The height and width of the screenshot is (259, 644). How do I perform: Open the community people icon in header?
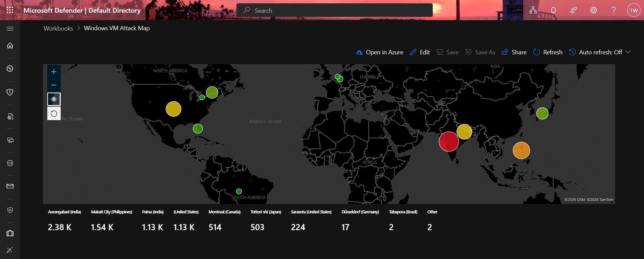tap(574, 10)
